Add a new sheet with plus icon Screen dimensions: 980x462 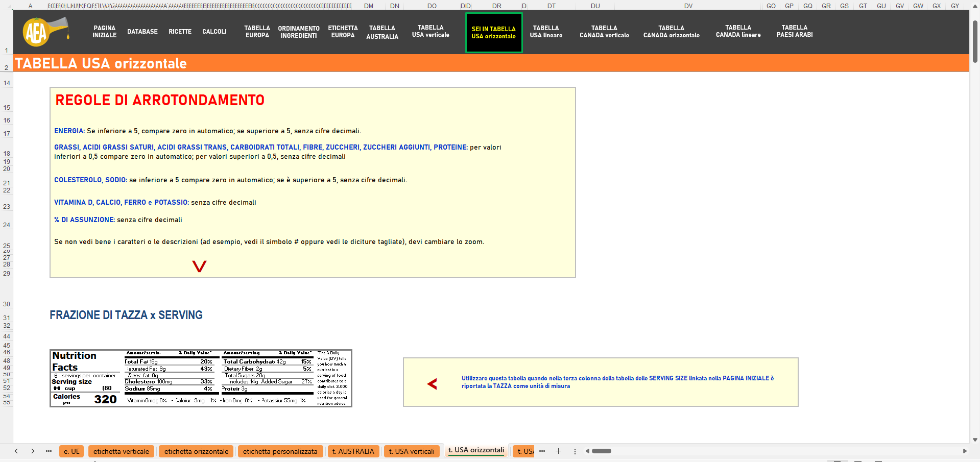(x=558, y=451)
